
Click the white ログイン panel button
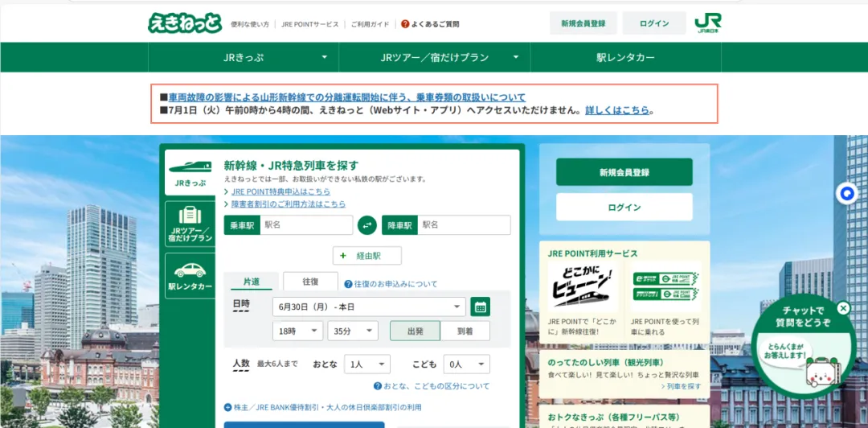624,207
